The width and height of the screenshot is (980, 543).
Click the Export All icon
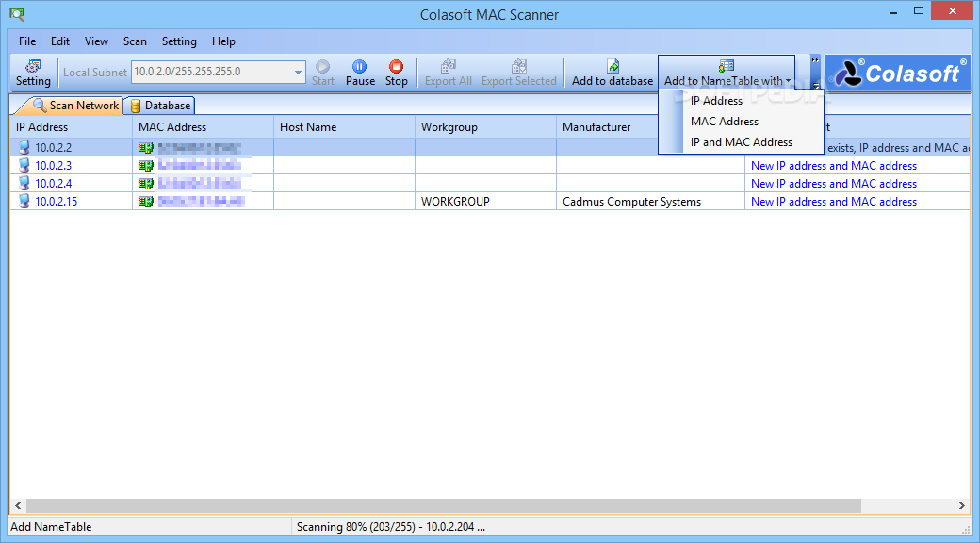click(449, 66)
